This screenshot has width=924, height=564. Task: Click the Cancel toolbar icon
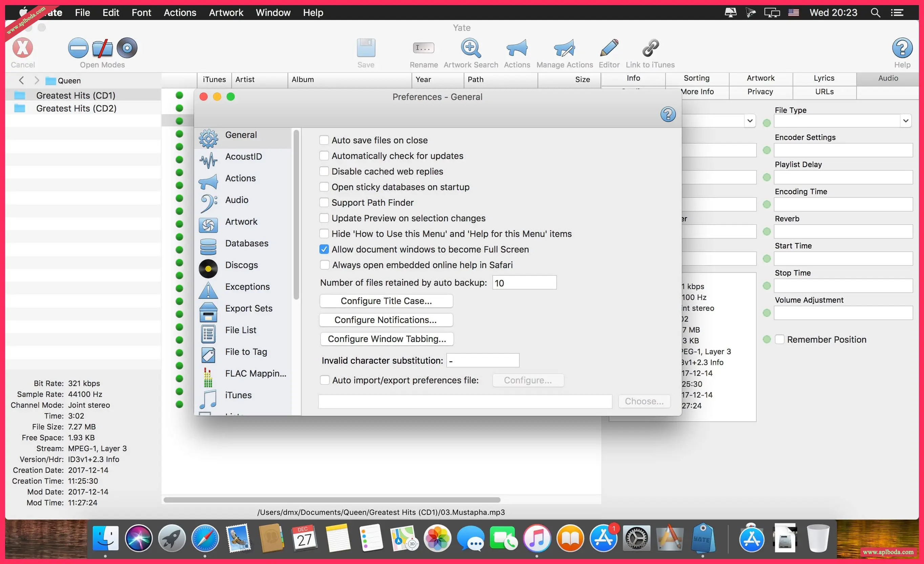click(22, 48)
